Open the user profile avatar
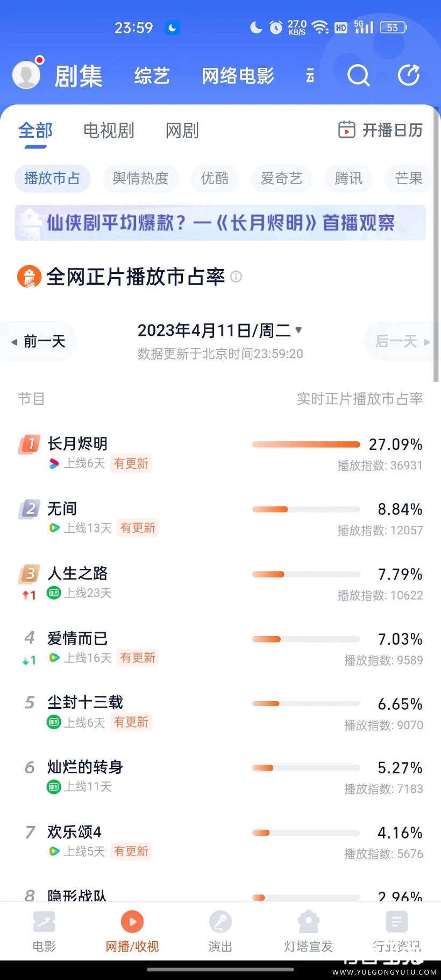 click(x=26, y=74)
